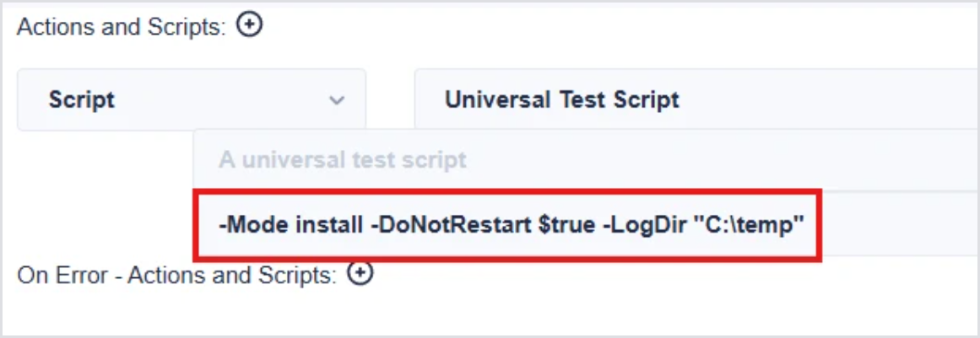Select the "A universal test script" description line
Image resolution: width=980 pixels, height=338 pixels.
pyautogui.click(x=343, y=159)
